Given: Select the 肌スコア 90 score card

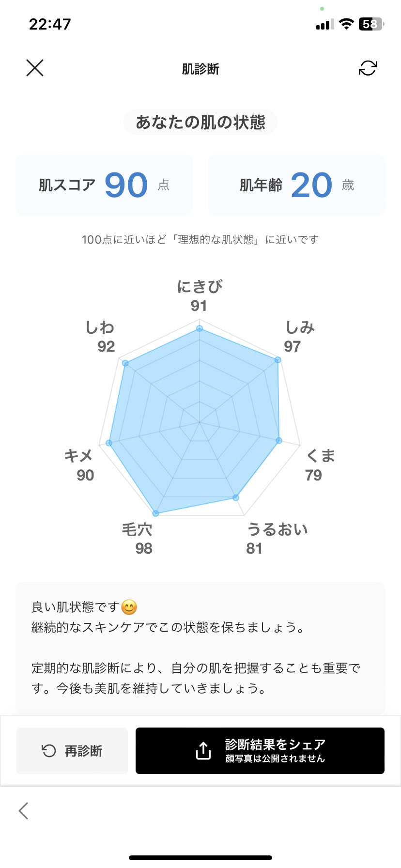Looking at the screenshot, I should pos(104,185).
